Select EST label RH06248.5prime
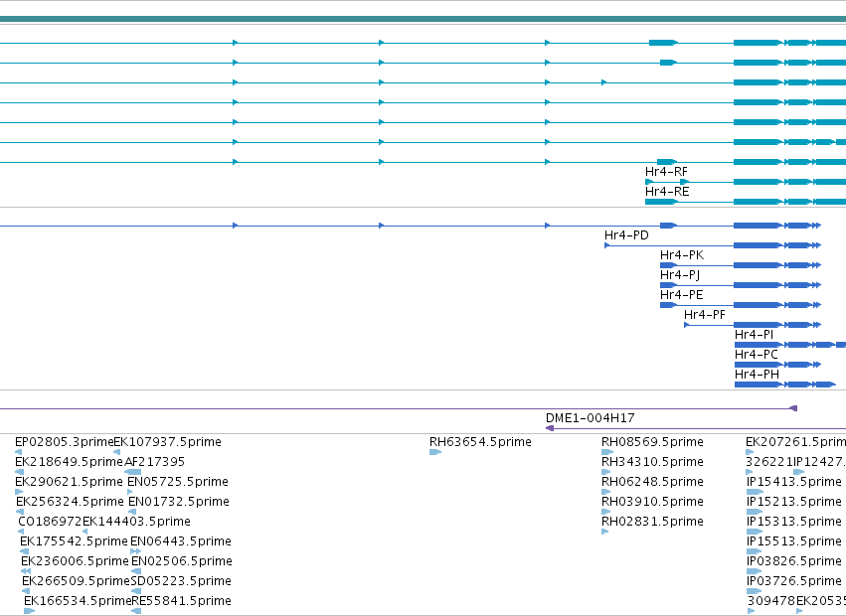The image size is (846, 616). coord(652,482)
